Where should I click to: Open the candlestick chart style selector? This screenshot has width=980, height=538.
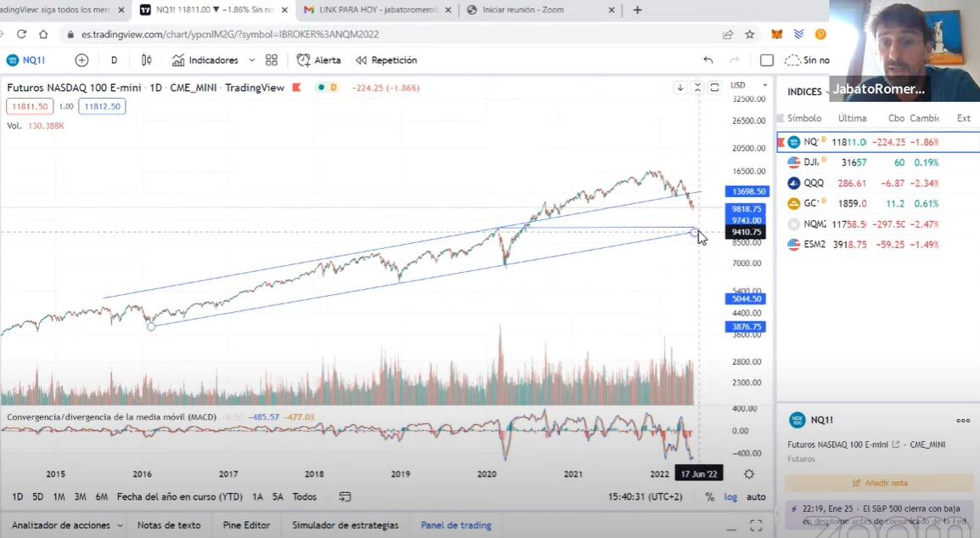coord(147,60)
